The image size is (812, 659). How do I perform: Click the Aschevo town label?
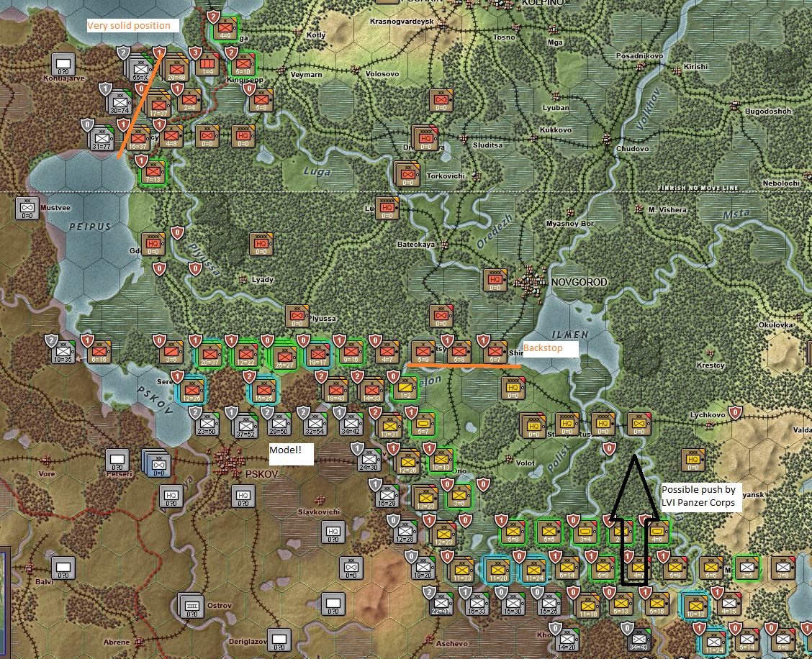(x=451, y=643)
